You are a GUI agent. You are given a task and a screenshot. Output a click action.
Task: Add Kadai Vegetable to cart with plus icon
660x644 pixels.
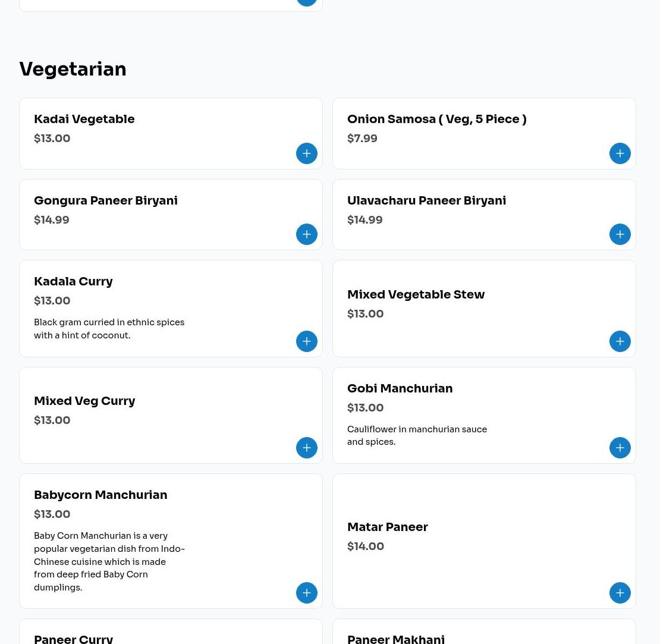(306, 153)
